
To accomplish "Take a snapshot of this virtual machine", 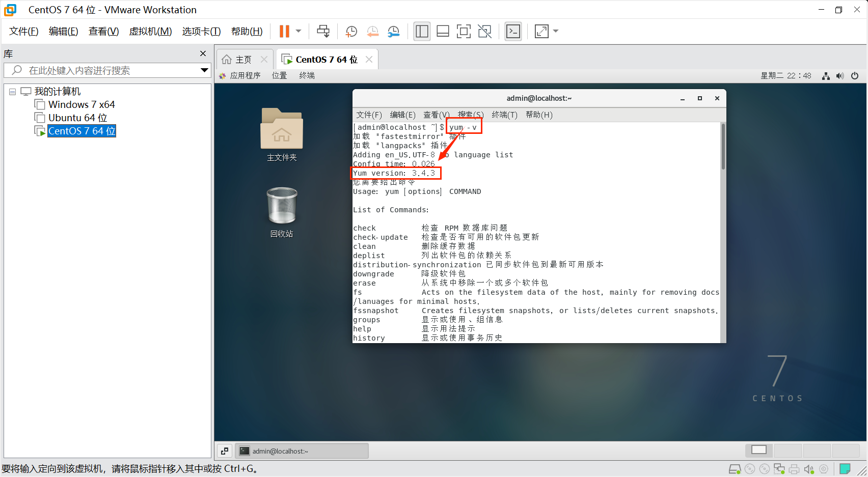I will [x=351, y=32].
